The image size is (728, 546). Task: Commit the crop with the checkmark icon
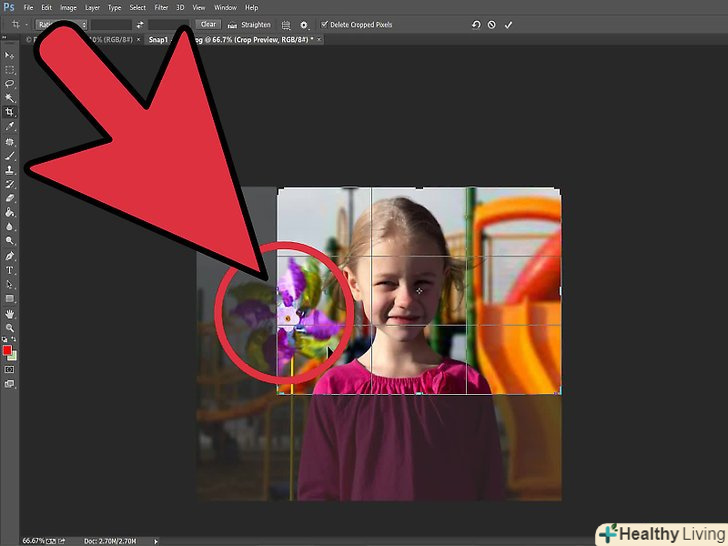[508, 24]
